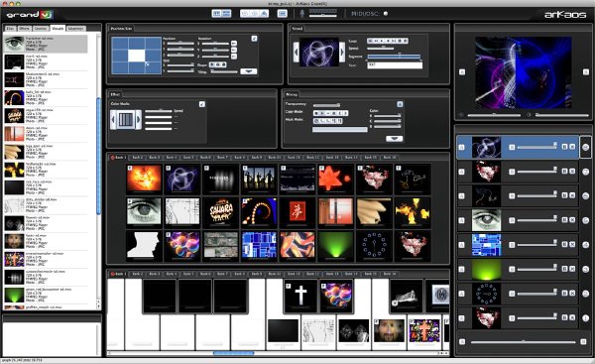The image size is (595, 364).
Task: Click the small square icon left of the output preview
Action: (x=462, y=71)
